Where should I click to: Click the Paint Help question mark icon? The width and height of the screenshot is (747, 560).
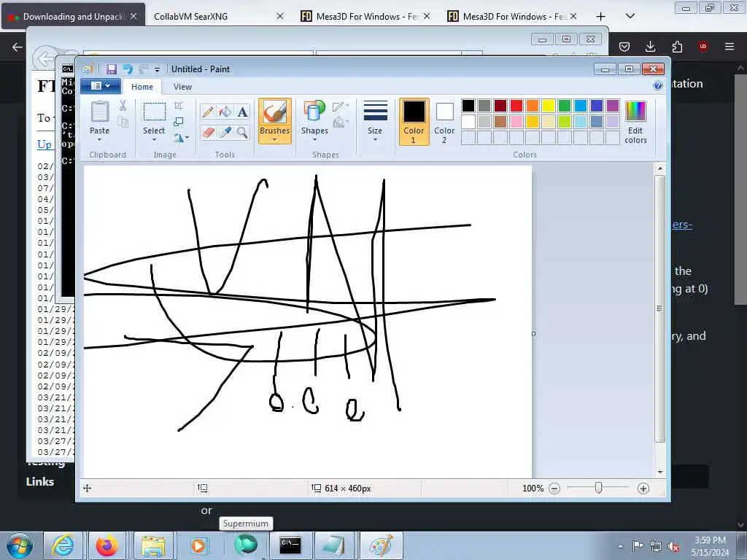pos(658,86)
